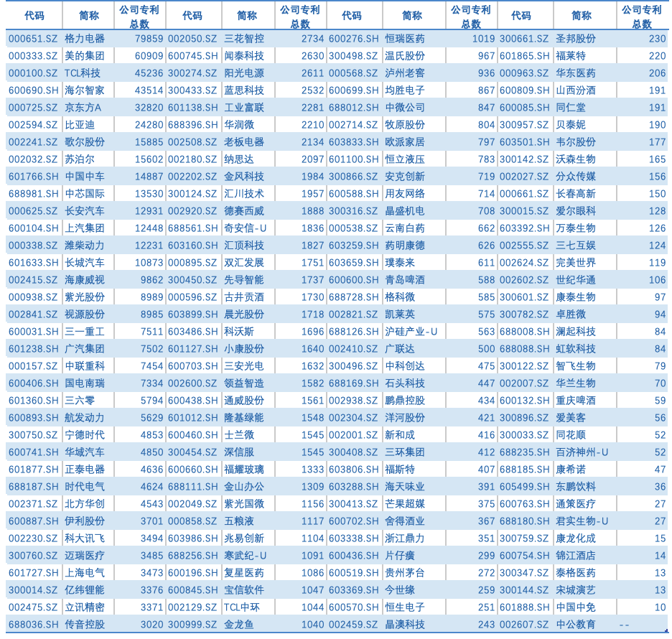Select 牧原股份 in the table

405,125
